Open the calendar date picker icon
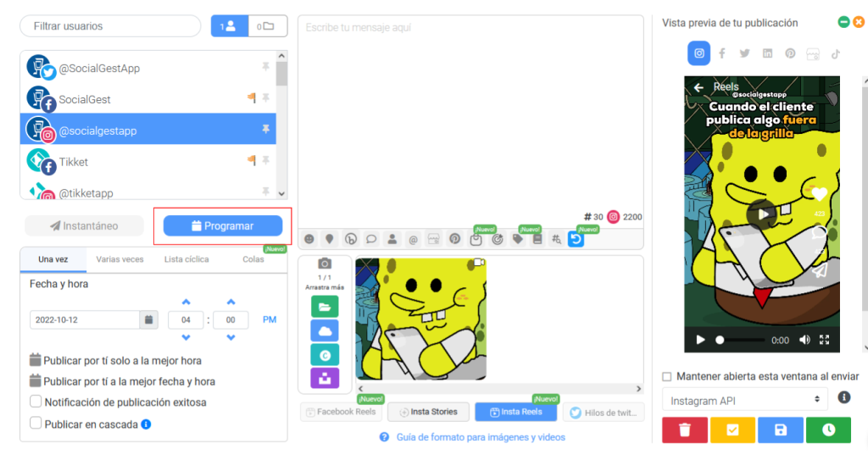 [148, 319]
